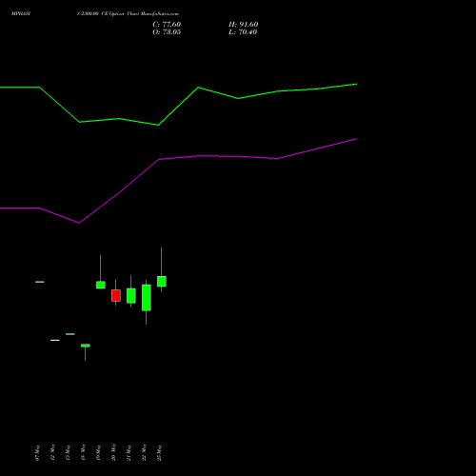
Task: Click the 19 May date label
Action: pyautogui.click(x=98, y=453)
